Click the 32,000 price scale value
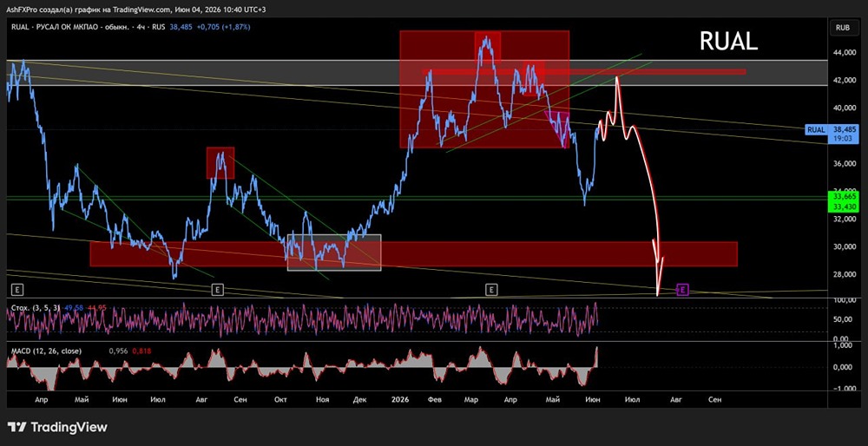This screenshot has width=868, height=446. tap(845, 220)
